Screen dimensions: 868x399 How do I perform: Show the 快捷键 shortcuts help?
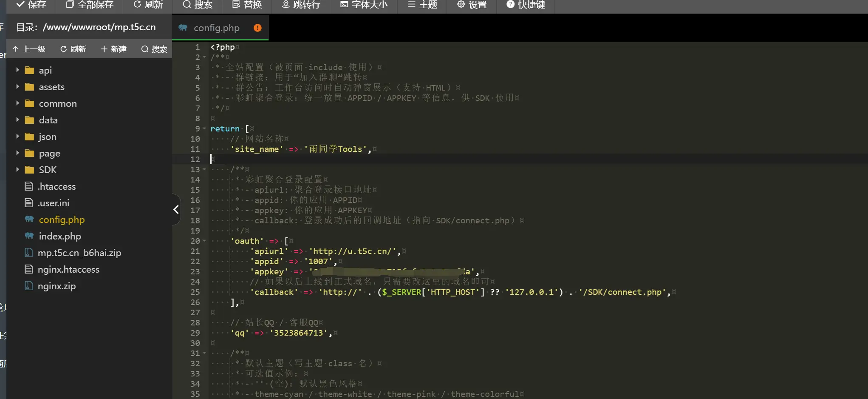(526, 5)
